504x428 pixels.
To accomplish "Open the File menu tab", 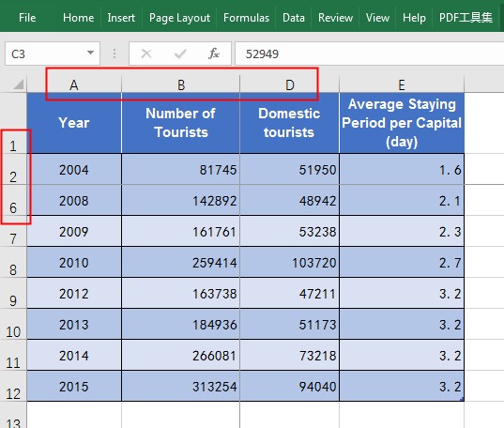I will (27, 18).
